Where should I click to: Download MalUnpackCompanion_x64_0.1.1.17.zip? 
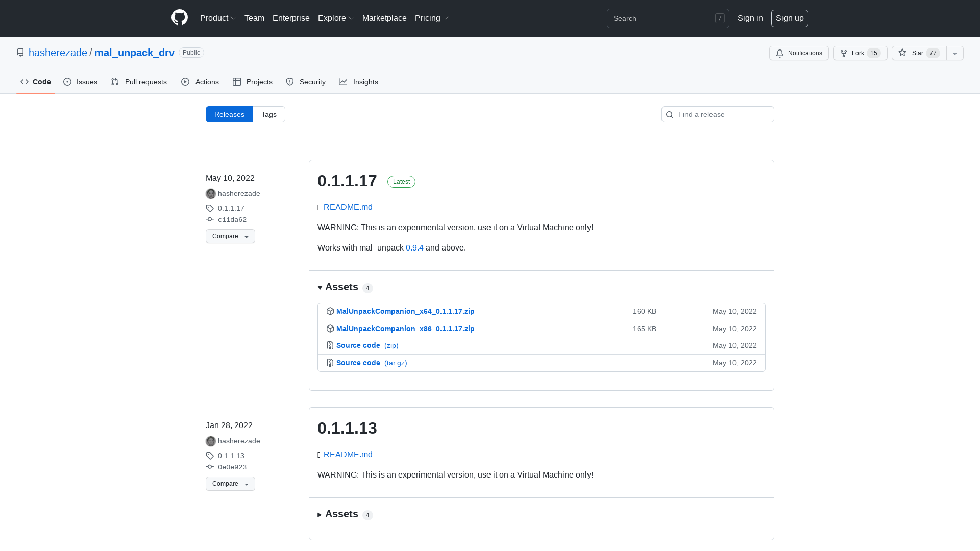pos(405,311)
